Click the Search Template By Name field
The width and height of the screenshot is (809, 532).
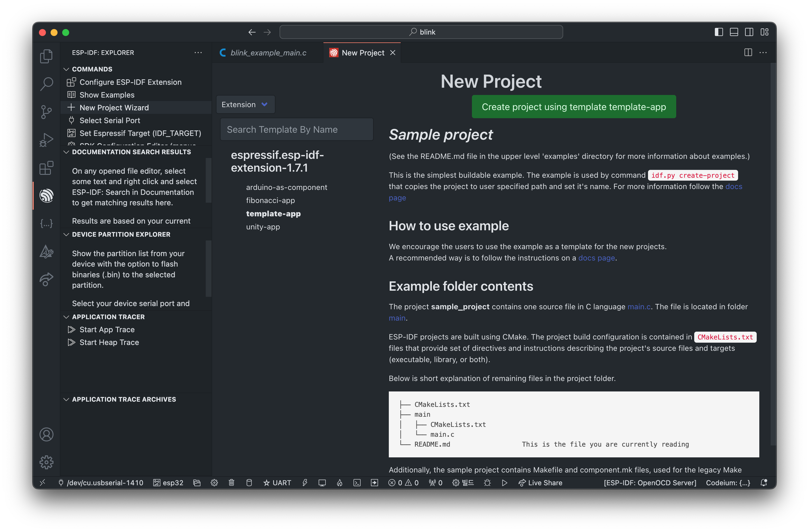click(296, 130)
